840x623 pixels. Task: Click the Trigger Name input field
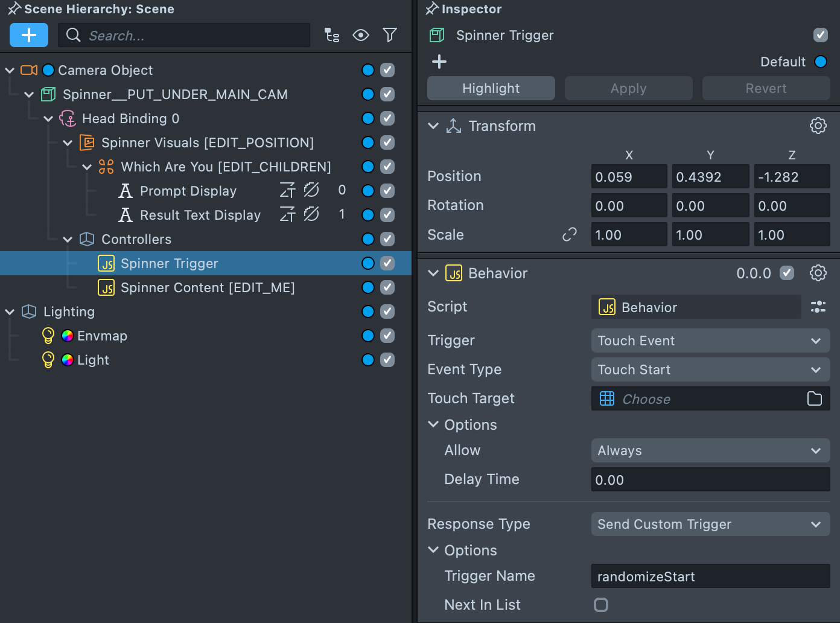(x=710, y=577)
